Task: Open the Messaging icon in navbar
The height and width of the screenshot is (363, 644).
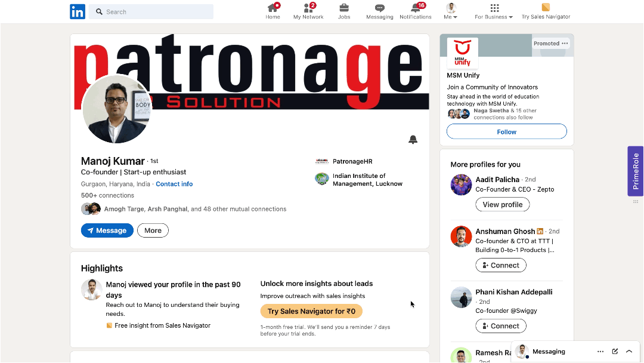Action: pos(380,8)
